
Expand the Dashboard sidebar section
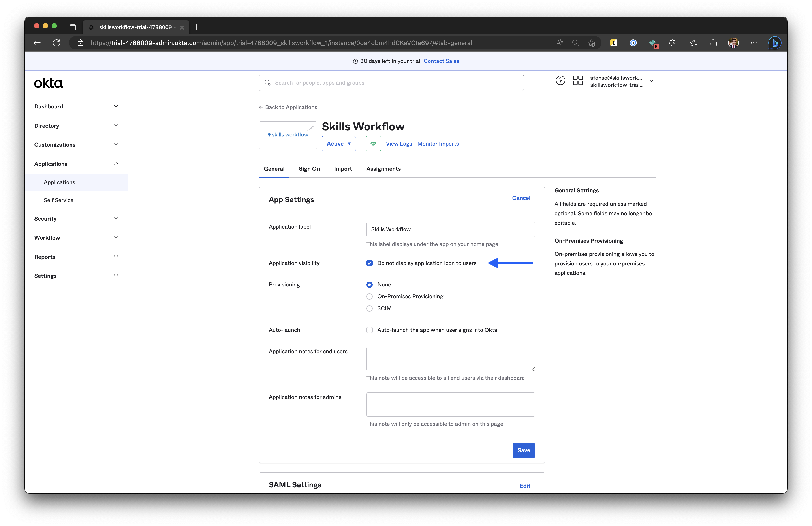[76, 106]
